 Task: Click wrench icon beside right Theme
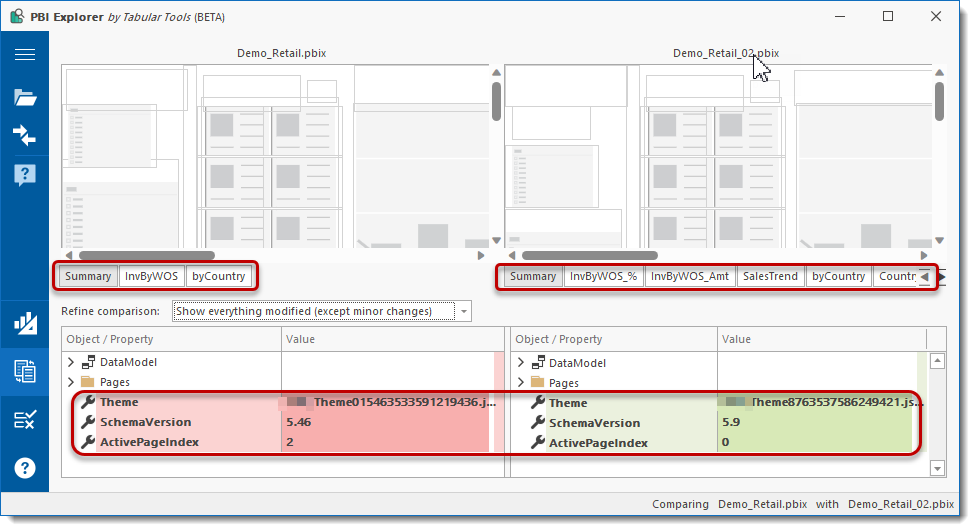pyautogui.click(x=538, y=402)
